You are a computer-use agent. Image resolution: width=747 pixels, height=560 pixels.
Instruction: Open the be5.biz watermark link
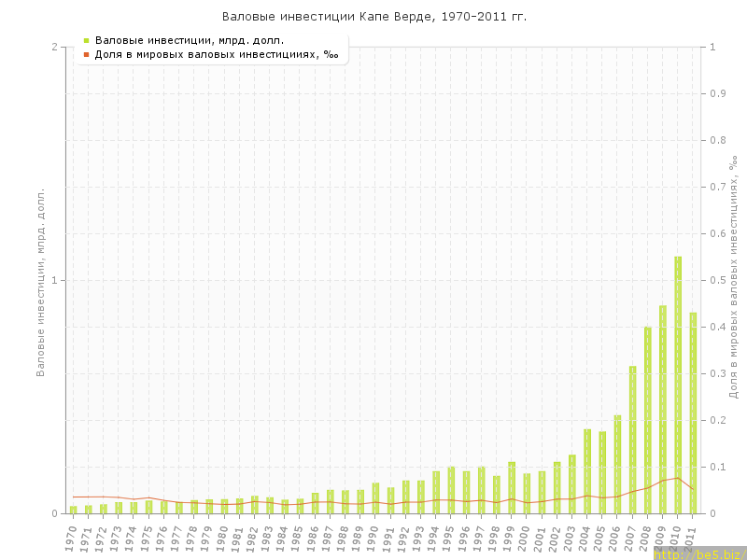coord(698,554)
